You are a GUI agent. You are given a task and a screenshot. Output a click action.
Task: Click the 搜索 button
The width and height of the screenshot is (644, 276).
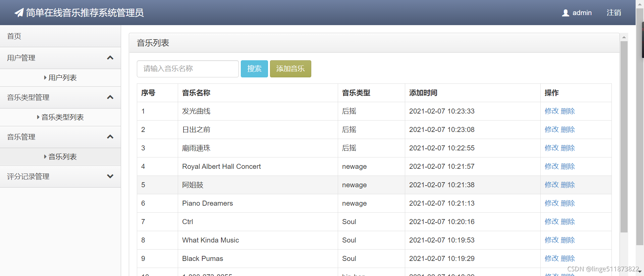click(x=254, y=69)
